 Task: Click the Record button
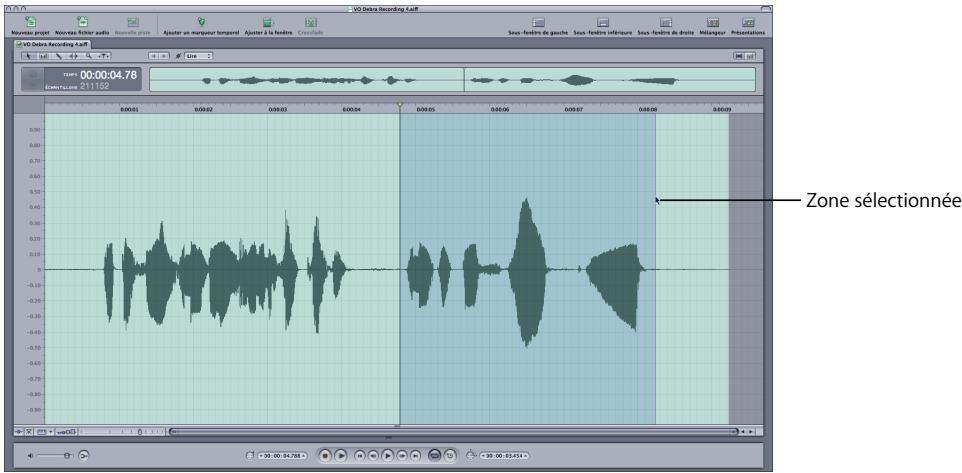[x=326, y=455]
